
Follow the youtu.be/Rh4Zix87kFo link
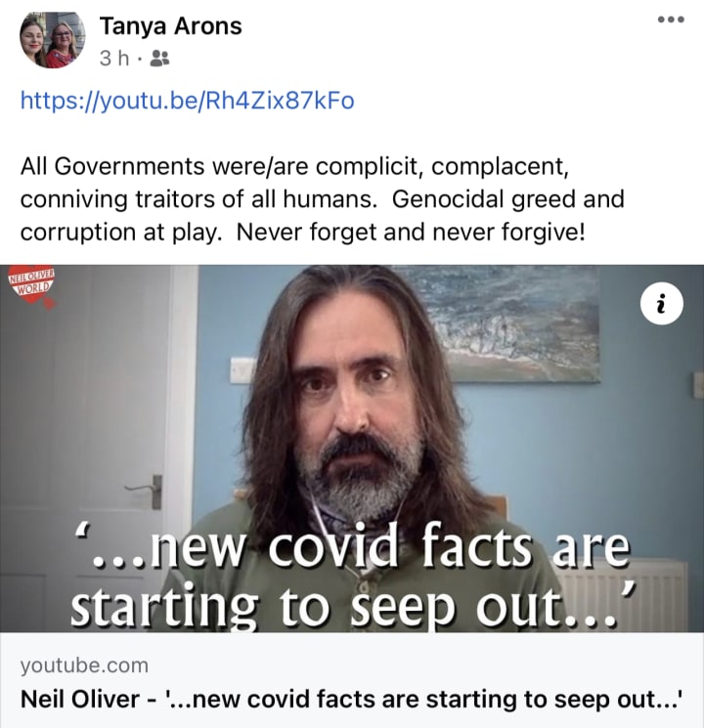pos(188,101)
